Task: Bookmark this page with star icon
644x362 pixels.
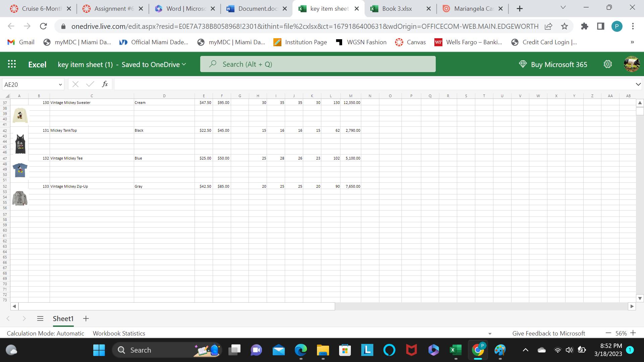Action: (x=565, y=26)
